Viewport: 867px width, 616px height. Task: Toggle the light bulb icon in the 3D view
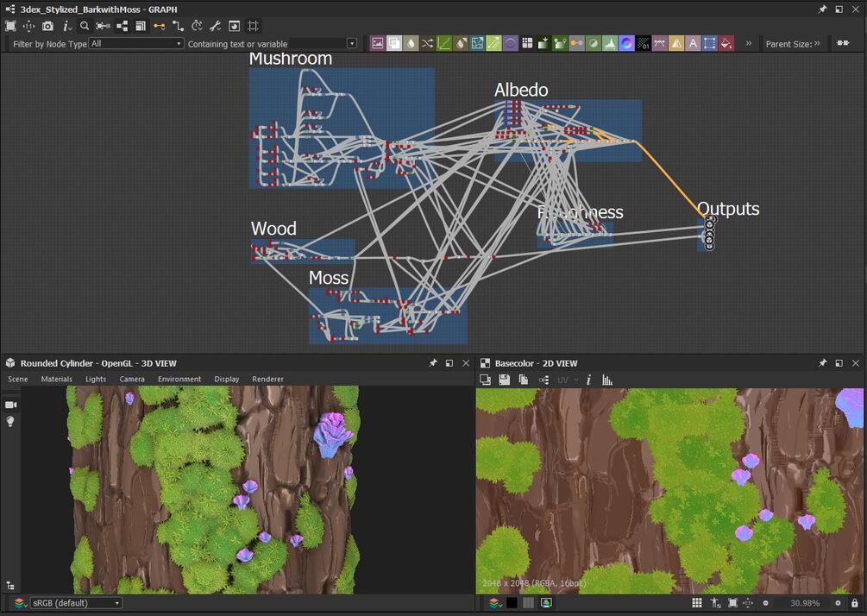(x=10, y=421)
